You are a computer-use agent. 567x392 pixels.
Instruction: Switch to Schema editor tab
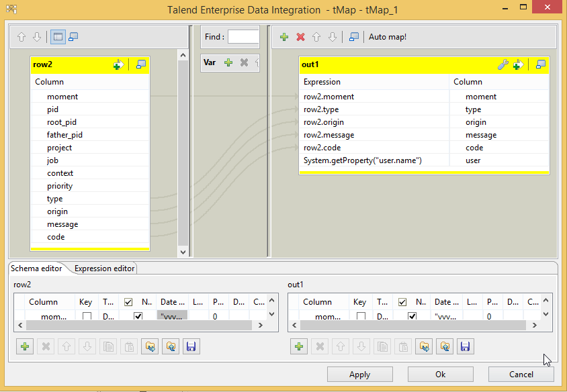point(36,268)
